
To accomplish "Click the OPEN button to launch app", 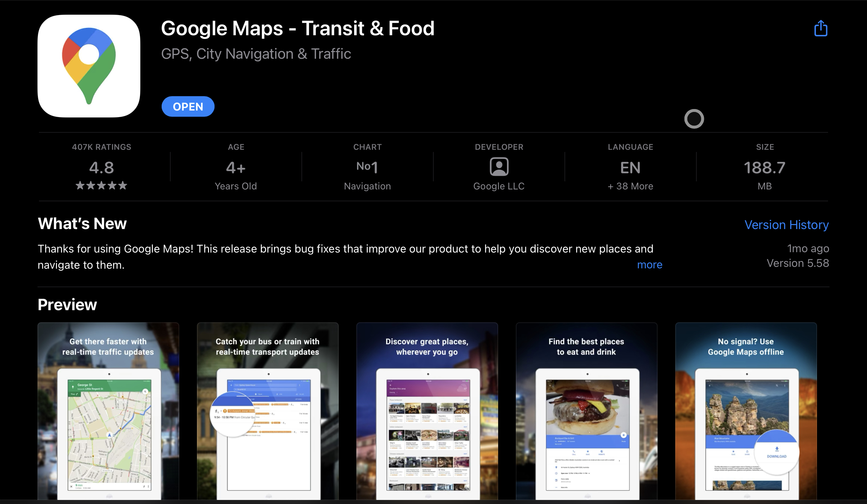I will coord(187,106).
